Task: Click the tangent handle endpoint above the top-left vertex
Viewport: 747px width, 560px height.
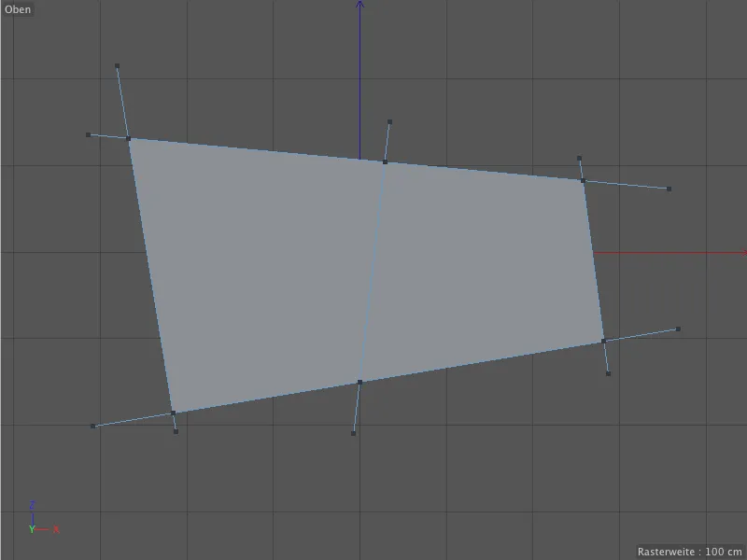Action: (116, 64)
